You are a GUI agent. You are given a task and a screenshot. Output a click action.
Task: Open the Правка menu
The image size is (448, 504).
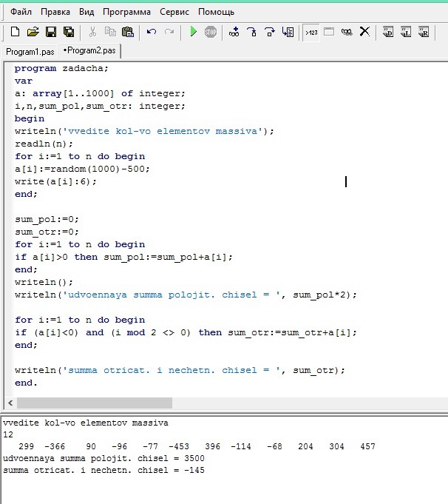pos(55,12)
